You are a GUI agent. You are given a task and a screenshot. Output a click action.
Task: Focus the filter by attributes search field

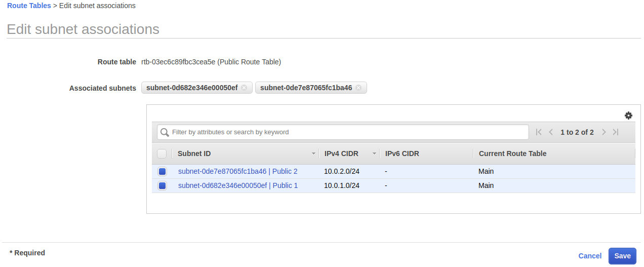[x=348, y=132]
